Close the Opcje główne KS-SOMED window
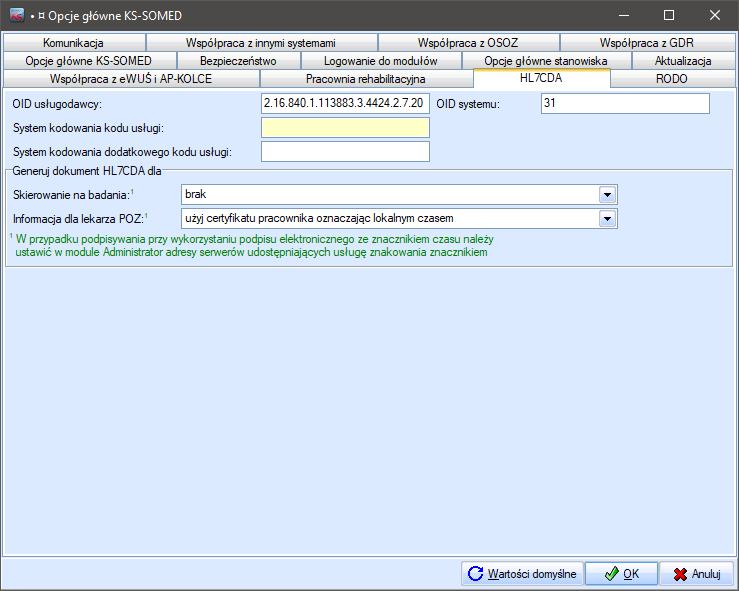 (x=714, y=15)
